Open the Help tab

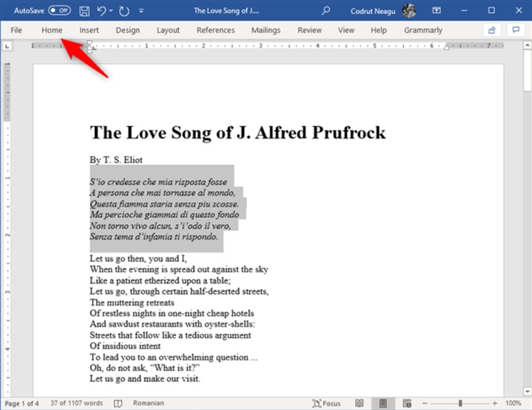(378, 30)
